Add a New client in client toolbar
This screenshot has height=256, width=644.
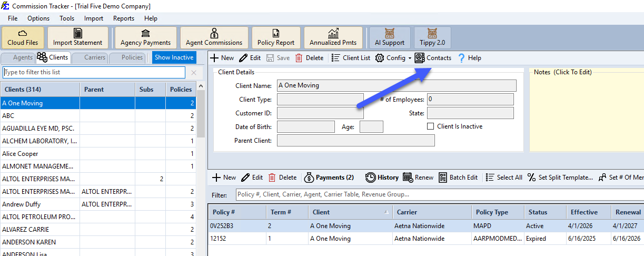point(222,58)
